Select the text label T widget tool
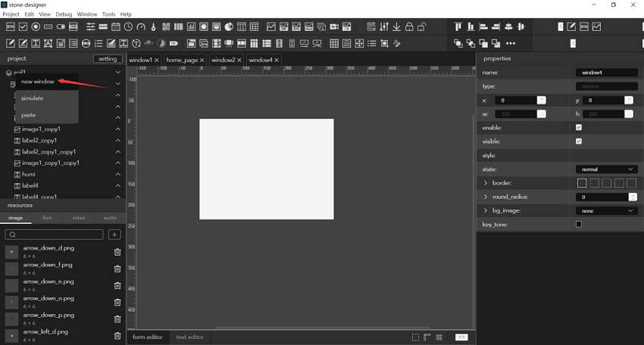 [x=36, y=43]
